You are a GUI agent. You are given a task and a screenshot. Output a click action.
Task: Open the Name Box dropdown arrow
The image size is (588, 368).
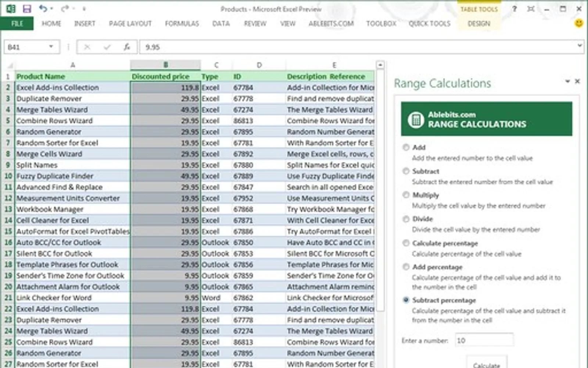[x=51, y=47]
